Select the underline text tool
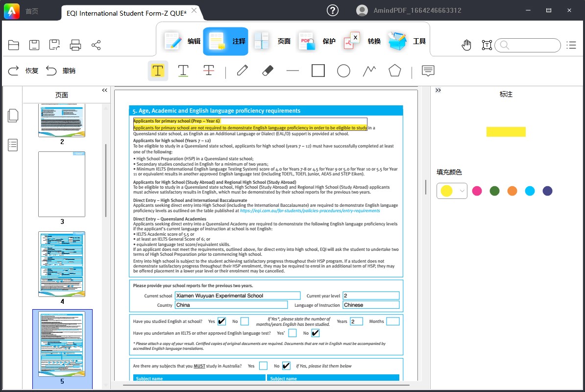Viewport: 585px width, 392px height. click(x=183, y=71)
